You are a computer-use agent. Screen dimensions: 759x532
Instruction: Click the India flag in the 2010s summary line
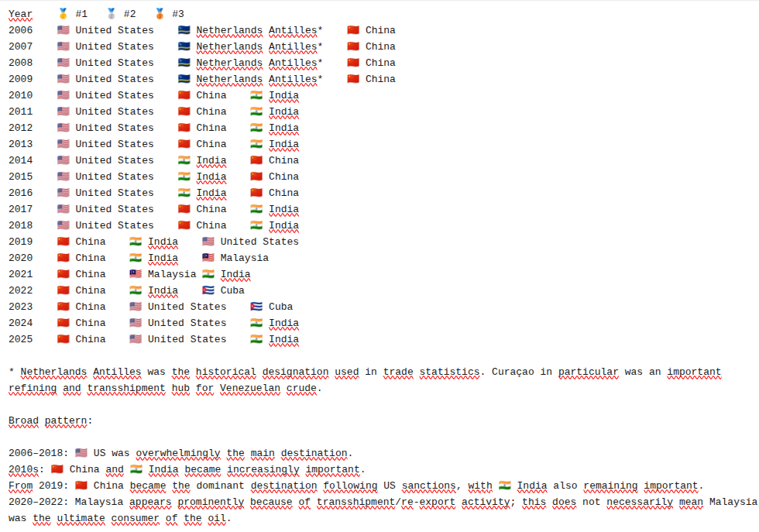click(x=136, y=469)
